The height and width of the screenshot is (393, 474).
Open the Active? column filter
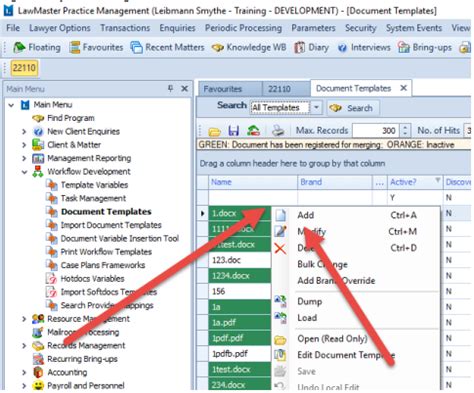[437, 180]
